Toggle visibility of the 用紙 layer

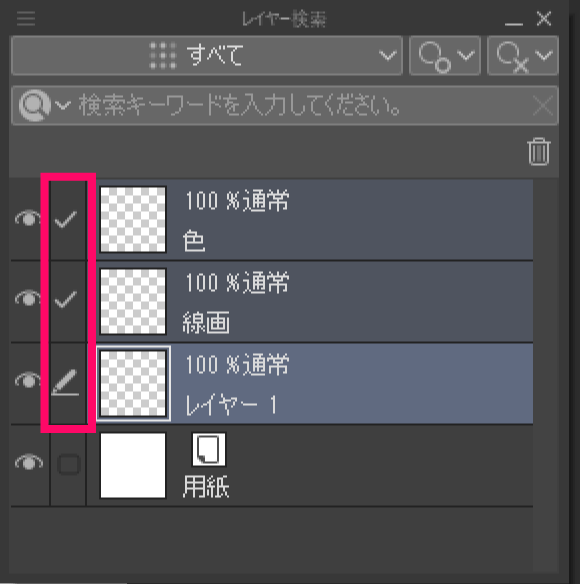[x=28, y=462]
